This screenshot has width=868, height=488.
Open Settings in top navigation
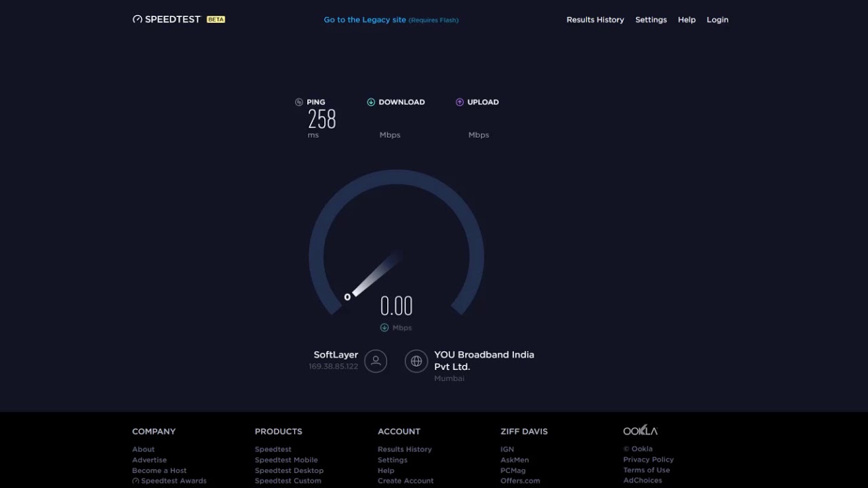point(651,20)
